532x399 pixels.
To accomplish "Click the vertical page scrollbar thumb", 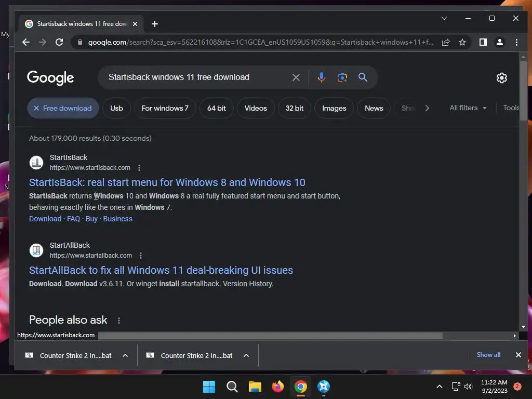I will [x=523, y=90].
